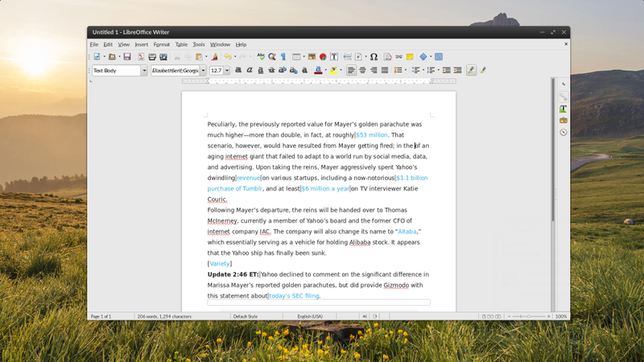The width and height of the screenshot is (644, 362).
Task: Click the Insert Image icon
Action: point(312,56)
